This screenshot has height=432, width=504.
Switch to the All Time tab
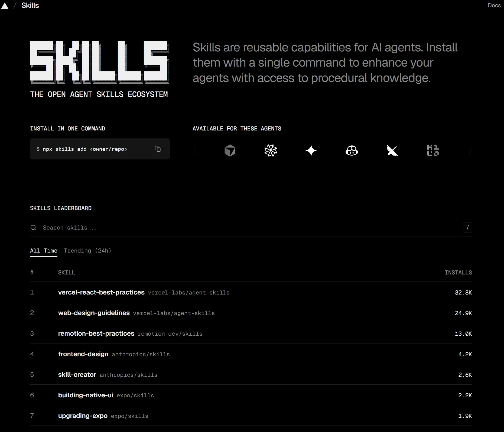point(44,251)
